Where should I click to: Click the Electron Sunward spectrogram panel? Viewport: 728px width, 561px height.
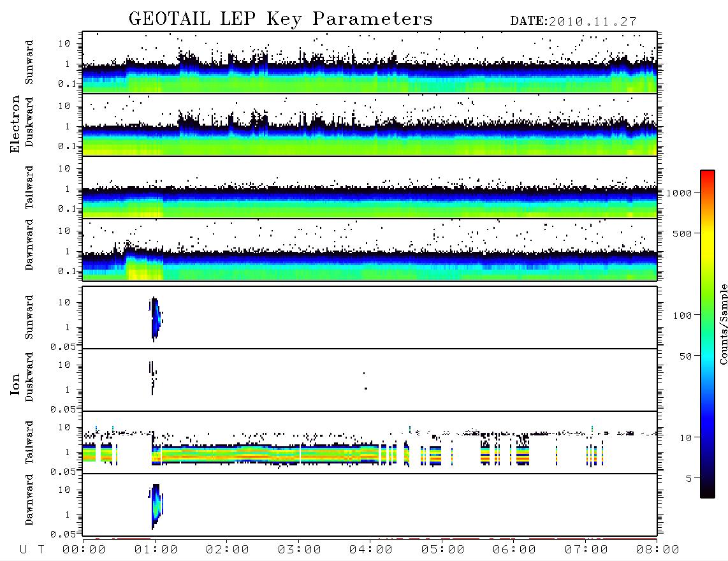(370, 62)
